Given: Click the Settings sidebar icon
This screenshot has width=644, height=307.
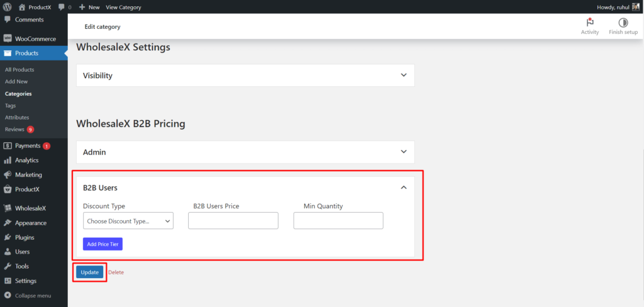Looking at the screenshot, I should point(8,281).
